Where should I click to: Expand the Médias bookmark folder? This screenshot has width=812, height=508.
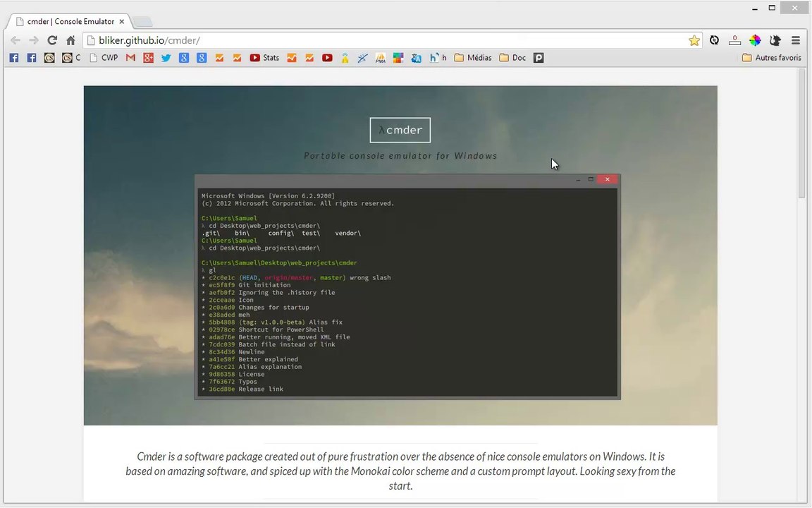[473, 58]
